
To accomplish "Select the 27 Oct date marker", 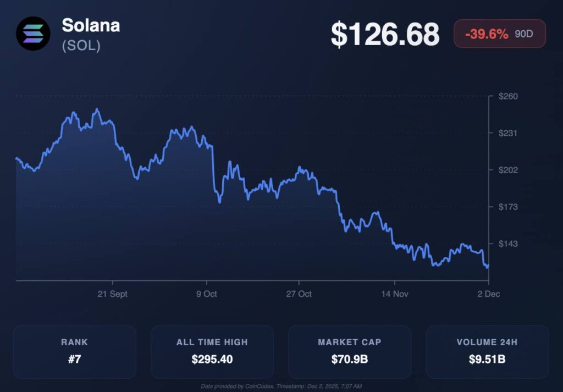I will pos(298,294).
